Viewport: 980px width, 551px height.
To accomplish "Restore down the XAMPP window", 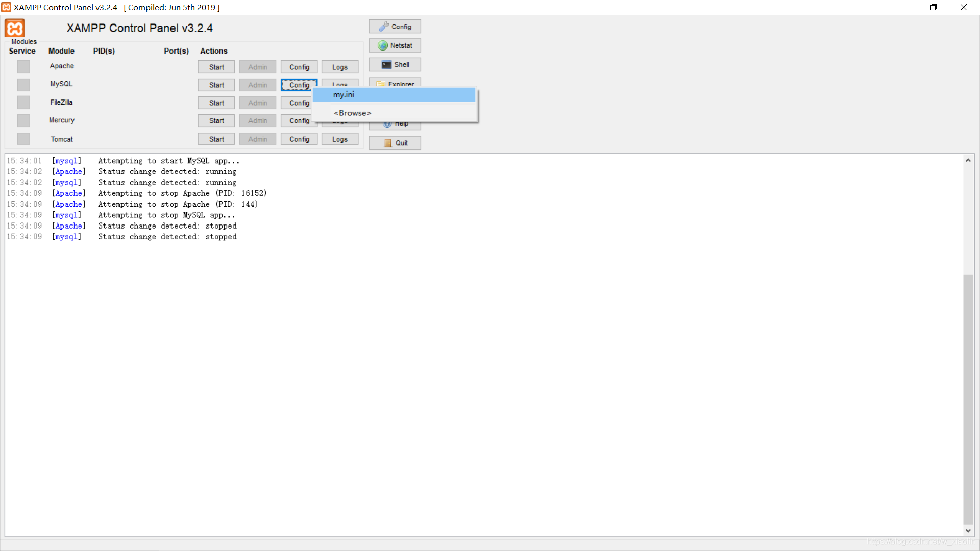I will point(934,7).
